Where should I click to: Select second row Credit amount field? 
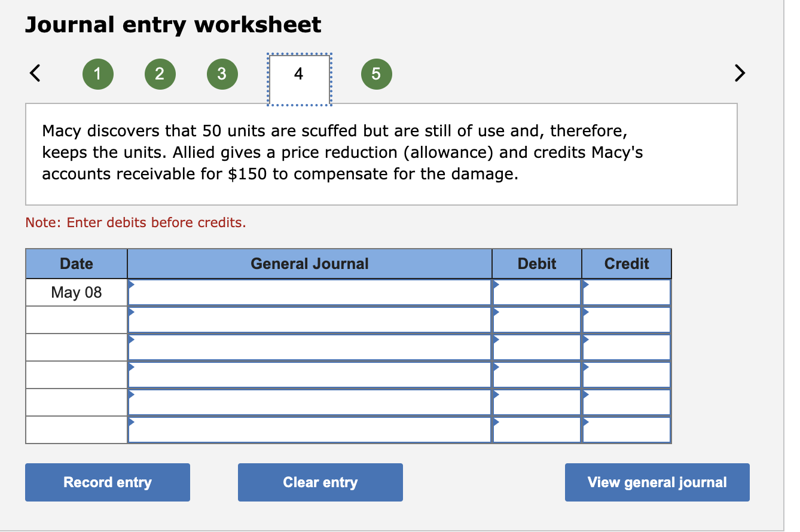coord(627,320)
